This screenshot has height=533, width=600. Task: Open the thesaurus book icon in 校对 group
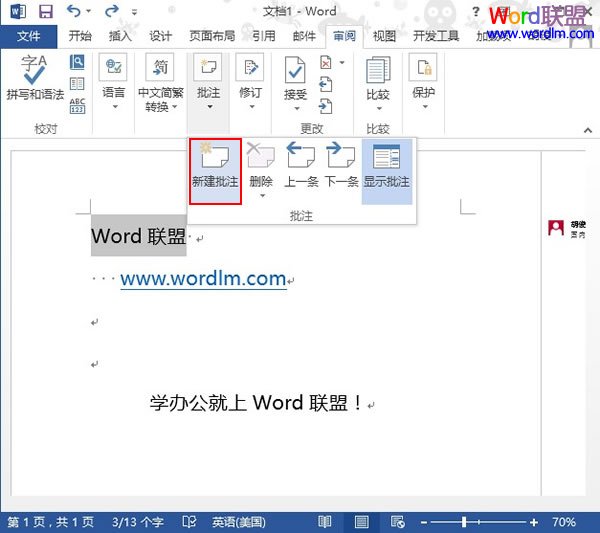click(x=77, y=84)
